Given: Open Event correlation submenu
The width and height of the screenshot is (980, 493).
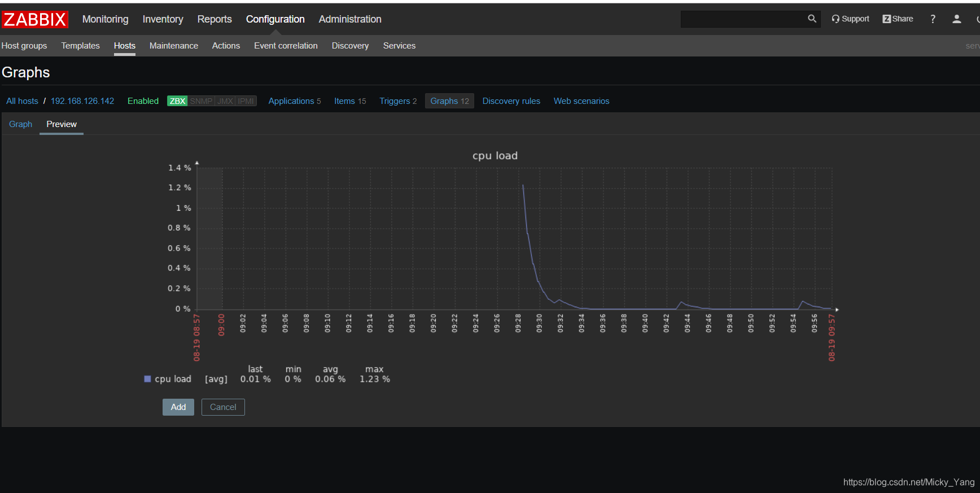Looking at the screenshot, I should 286,46.
